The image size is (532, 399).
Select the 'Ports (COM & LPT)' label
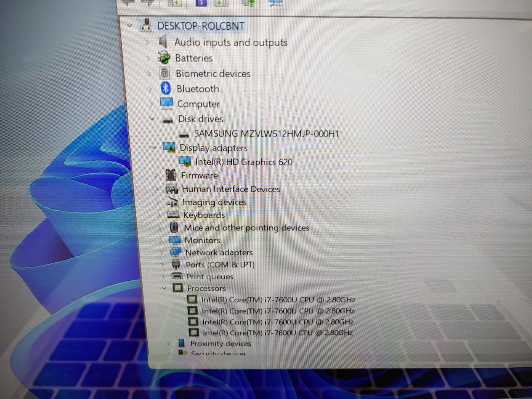tap(220, 265)
